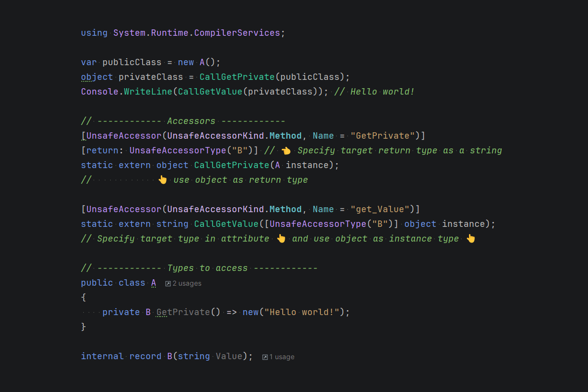
Task: Click the usage icon beside record B
Action: pos(265,357)
